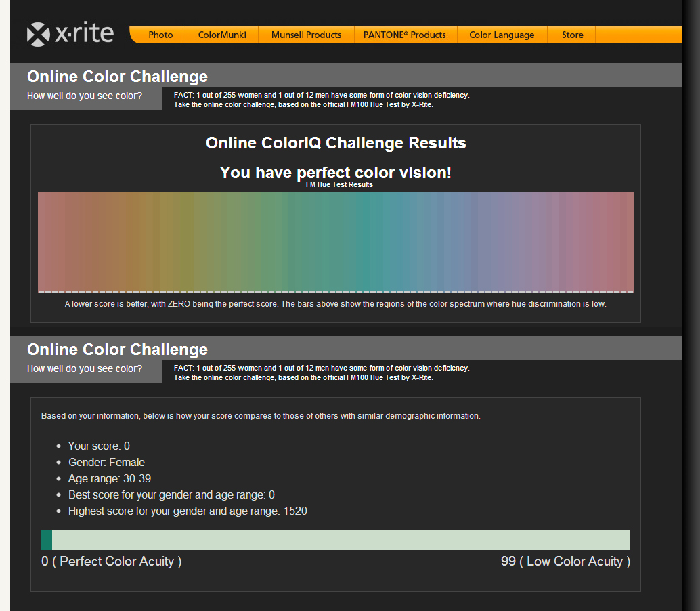
Task: Click the 'Age range: 30-39' line
Action: point(110,479)
